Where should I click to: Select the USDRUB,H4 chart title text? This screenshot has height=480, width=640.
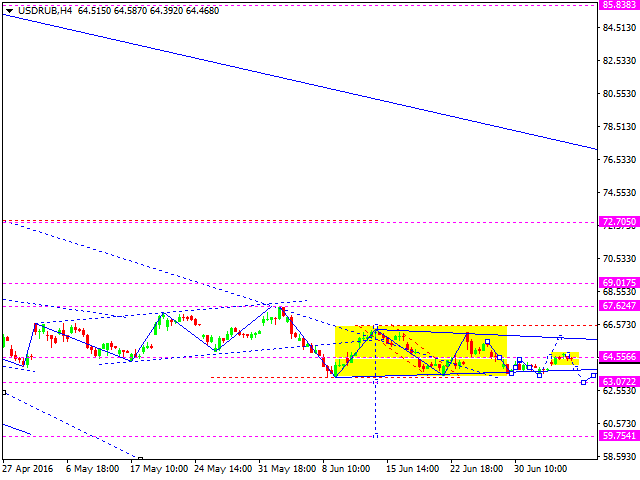tap(45, 11)
